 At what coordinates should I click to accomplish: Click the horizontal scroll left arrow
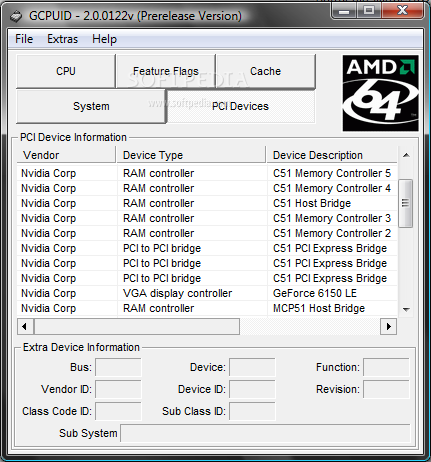click(x=25, y=326)
